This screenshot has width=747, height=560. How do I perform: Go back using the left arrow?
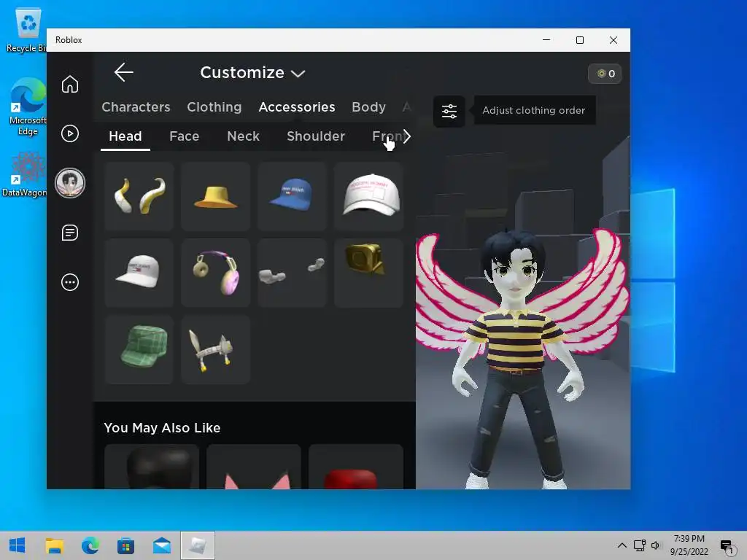click(124, 72)
